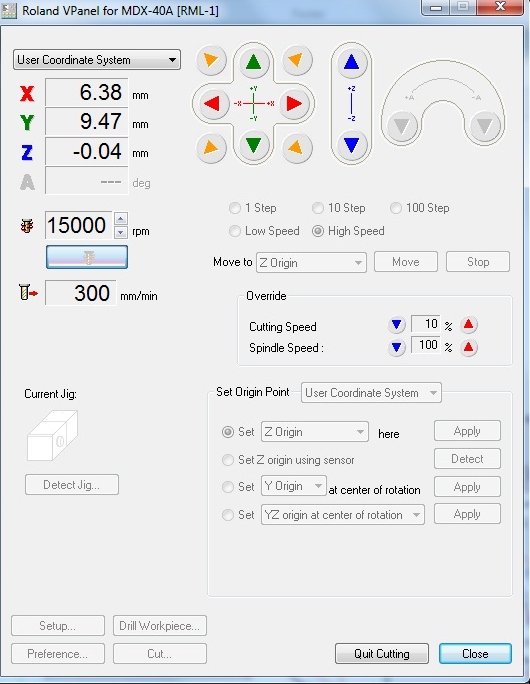Decrease Spindle Speed override with blue arrow
This screenshot has height=684, width=530.
(396, 348)
